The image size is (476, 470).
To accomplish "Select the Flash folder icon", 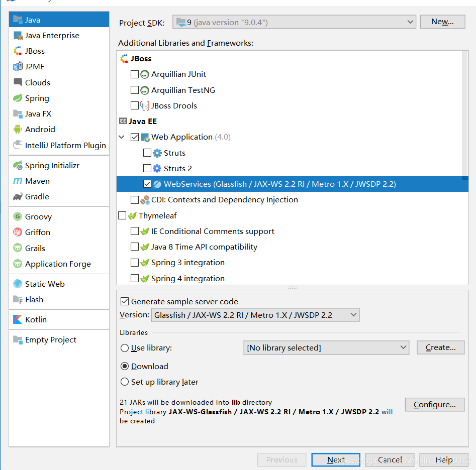I will (x=18, y=300).
